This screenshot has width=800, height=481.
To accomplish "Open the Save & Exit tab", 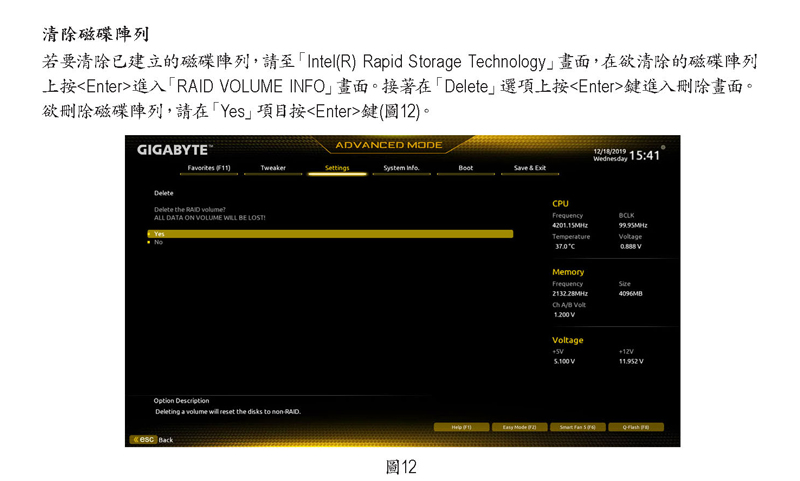I will point(530,168).
